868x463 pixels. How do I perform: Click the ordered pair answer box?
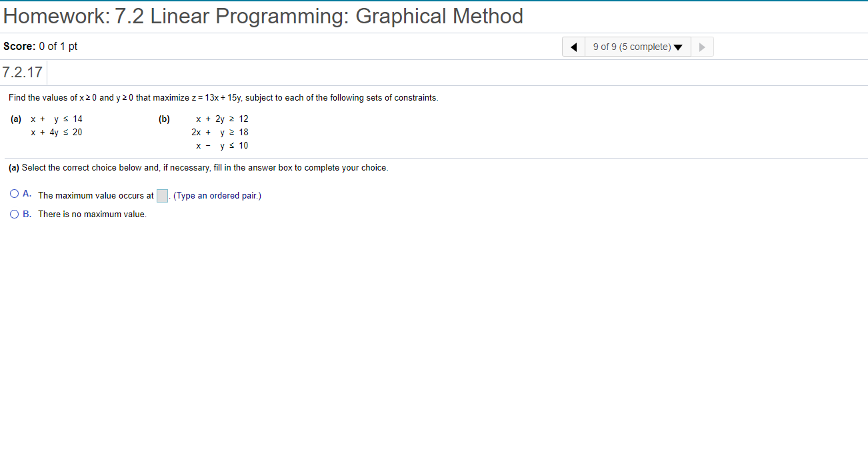[x=162, y=195]
